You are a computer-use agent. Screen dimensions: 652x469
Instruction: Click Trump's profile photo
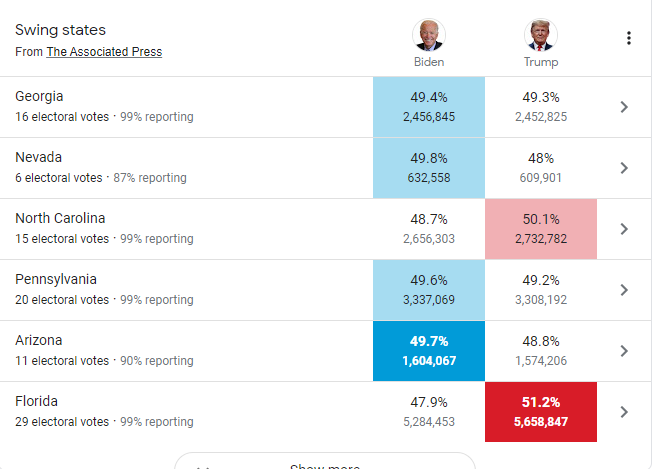pyautogui.click(x=541, y=35)
